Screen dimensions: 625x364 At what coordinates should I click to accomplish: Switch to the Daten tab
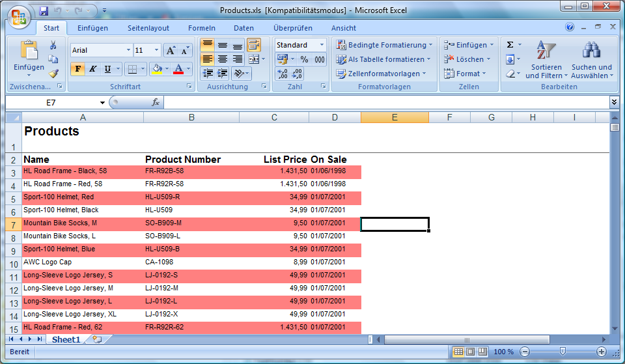pos(243,28)
